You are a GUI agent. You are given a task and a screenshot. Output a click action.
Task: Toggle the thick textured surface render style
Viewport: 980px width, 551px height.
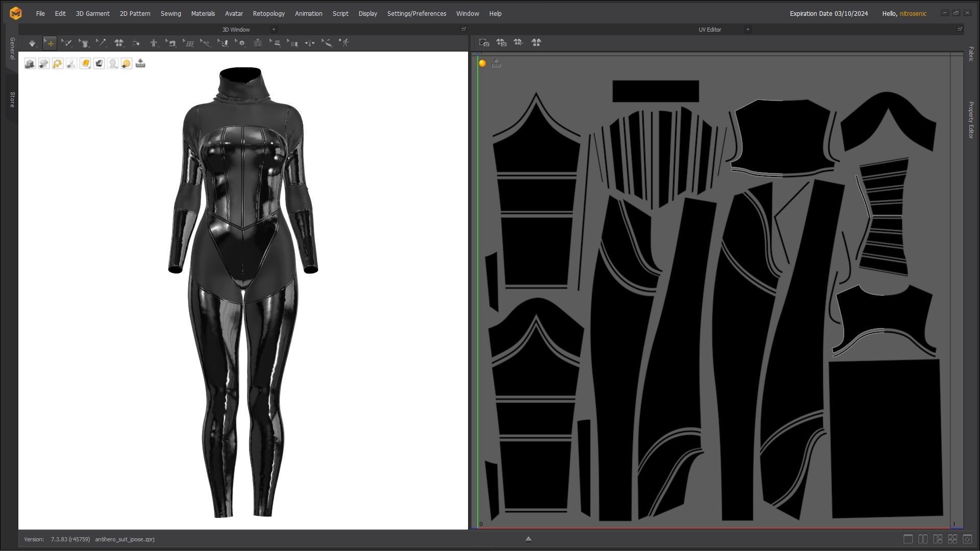pos(99,63)
